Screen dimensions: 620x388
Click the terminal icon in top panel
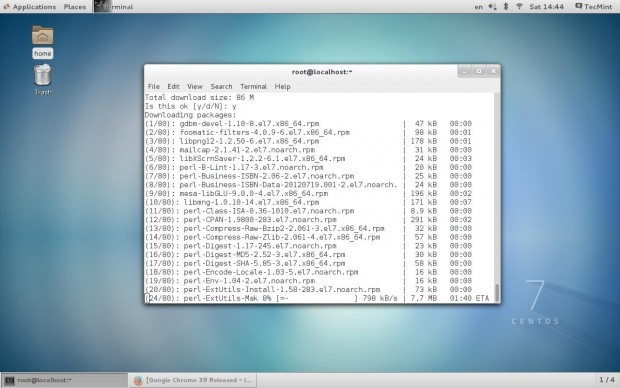pos(102,6)
